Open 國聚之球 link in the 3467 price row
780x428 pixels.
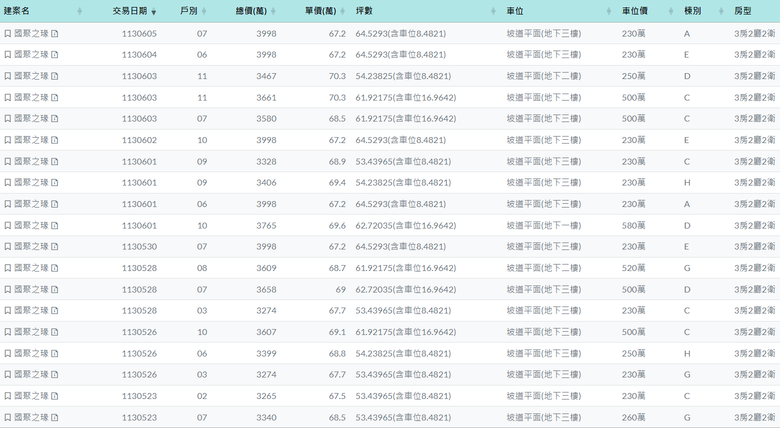click(31, 76)
